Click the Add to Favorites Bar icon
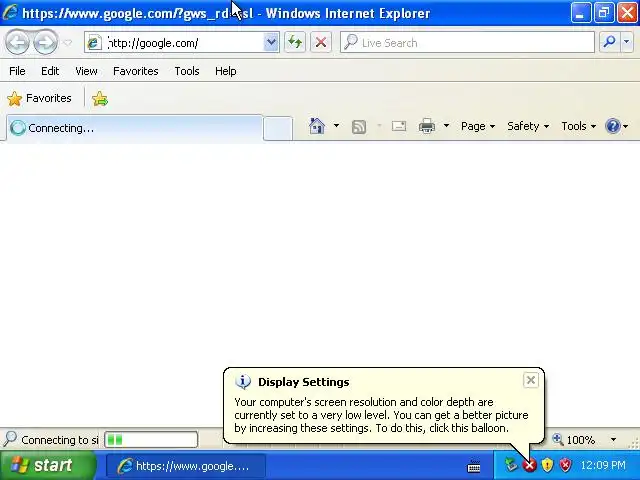 pyautogui.click(x=100, y=99)
